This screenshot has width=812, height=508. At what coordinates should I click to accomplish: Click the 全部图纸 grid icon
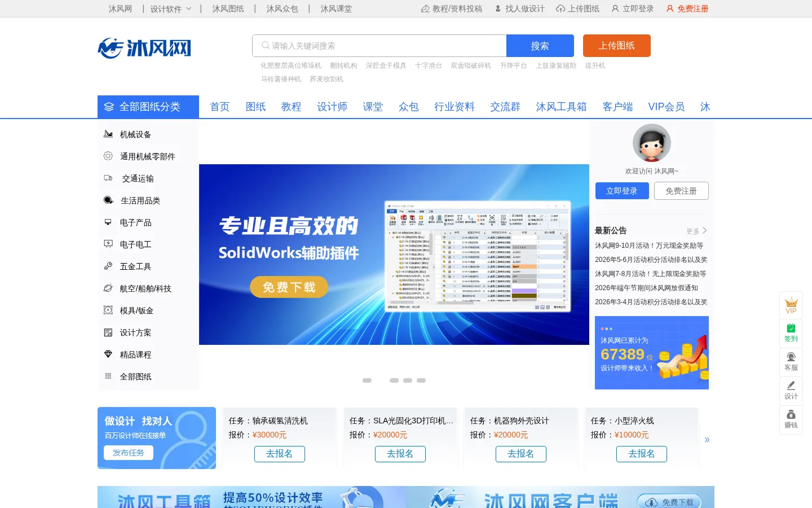tap(108, 376)
